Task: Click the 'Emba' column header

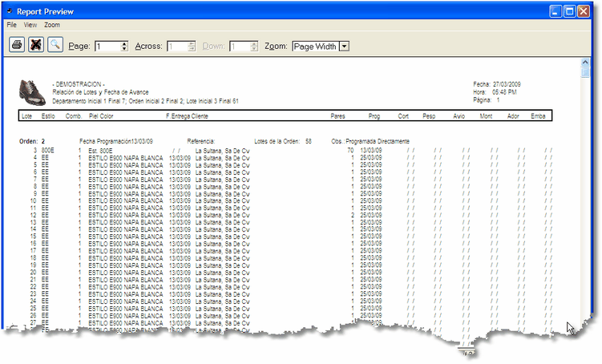Action: coord(538,116)
